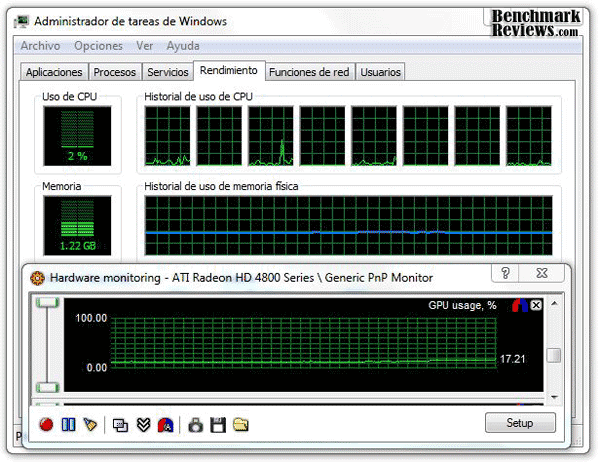Open help in the Hardware monitoring window

point(505,273)
